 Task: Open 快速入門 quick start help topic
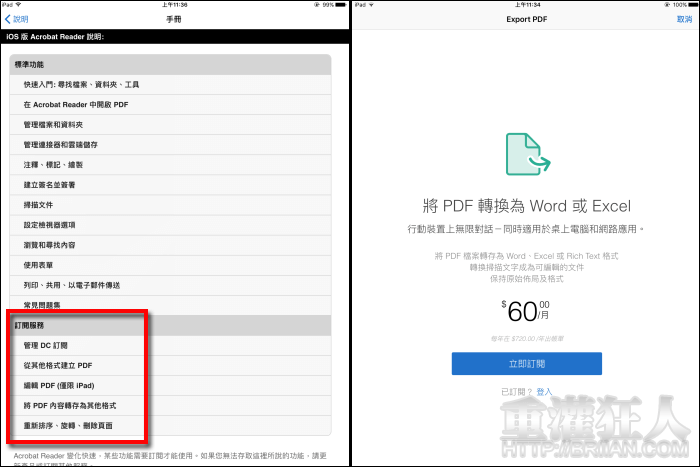pyautogui.click(x=80, y=84)
